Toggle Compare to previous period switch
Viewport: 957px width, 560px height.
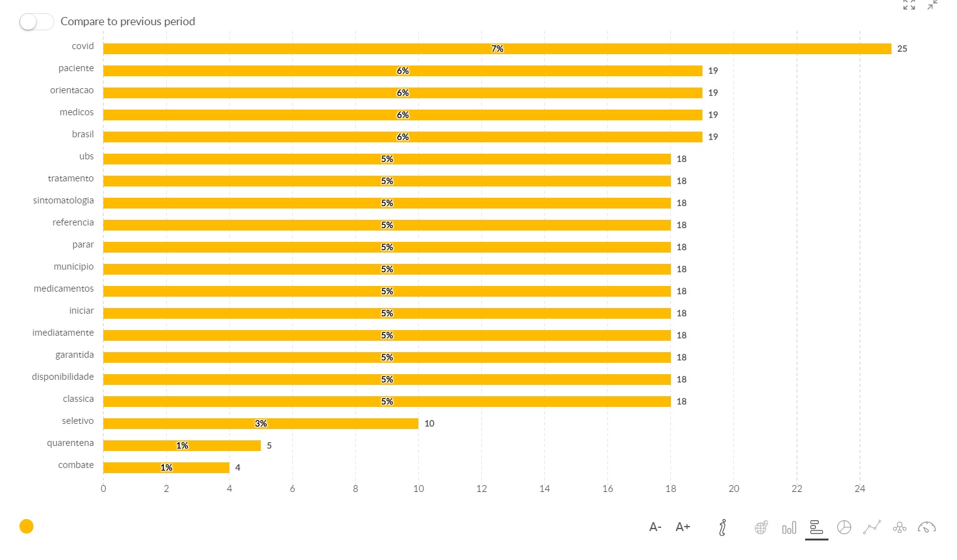pos(36,22)
